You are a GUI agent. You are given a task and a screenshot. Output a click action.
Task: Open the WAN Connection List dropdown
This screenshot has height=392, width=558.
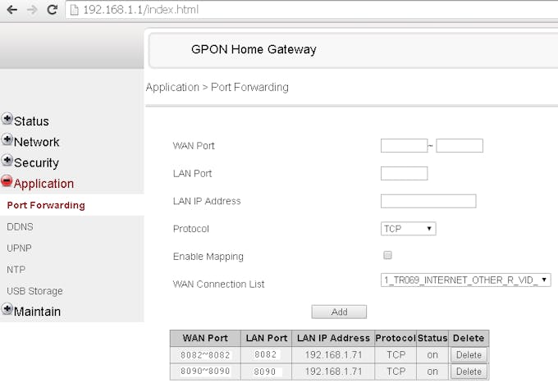pyautogui.click(x=465, y=280)
